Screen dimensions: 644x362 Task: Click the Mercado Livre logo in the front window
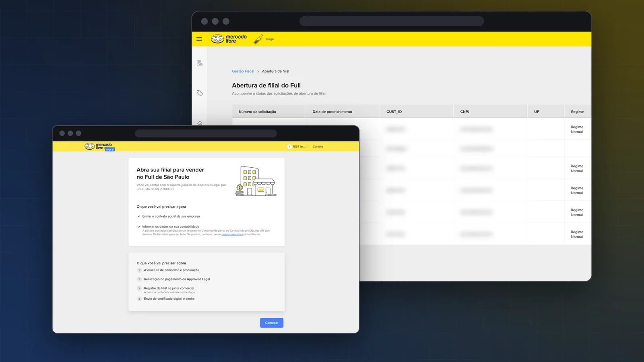tap(98, 146)
